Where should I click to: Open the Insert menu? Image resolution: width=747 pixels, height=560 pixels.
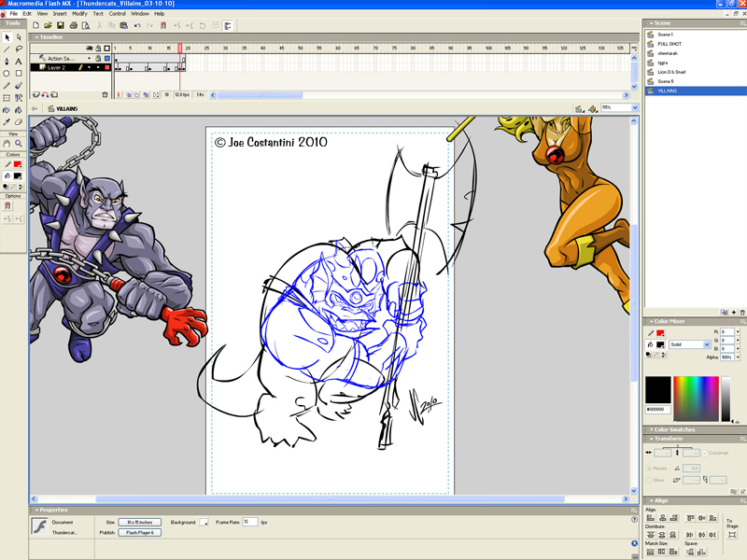pos(60,14)
